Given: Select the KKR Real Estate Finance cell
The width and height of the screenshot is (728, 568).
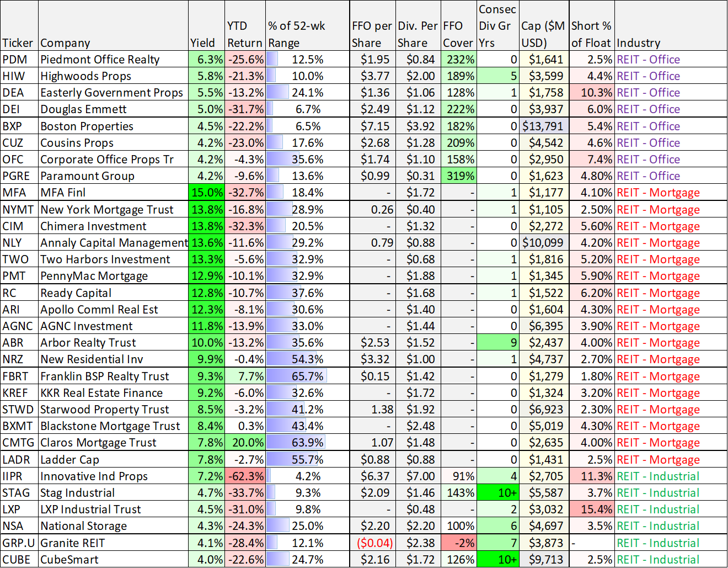Looking at the screenshot, I should (113, 393).
